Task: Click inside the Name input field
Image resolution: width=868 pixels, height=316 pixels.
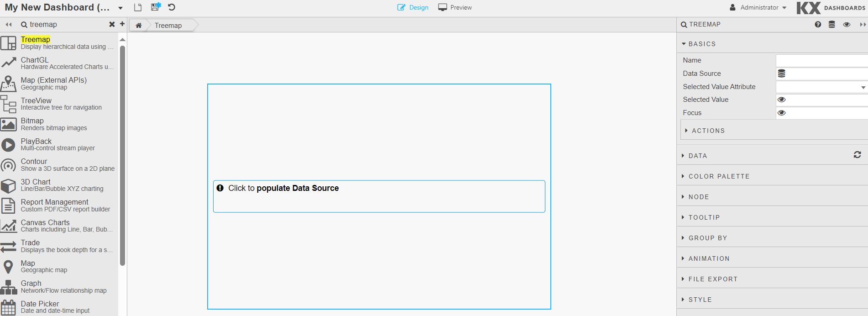Action: pos(821,60)
